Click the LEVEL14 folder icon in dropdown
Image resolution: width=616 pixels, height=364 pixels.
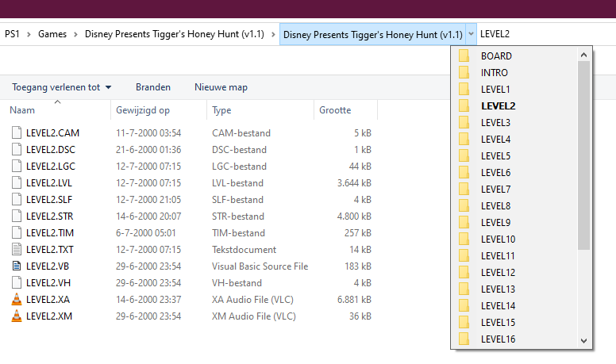(464, 305)
